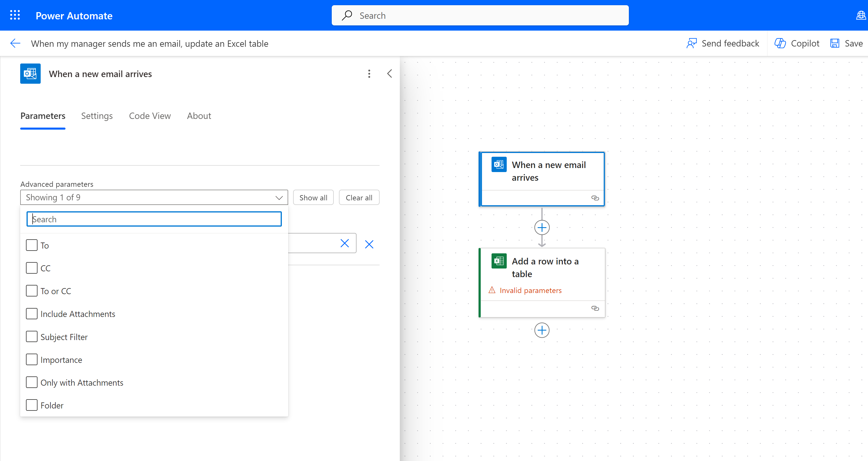Click the Copilot icon in header
Viewport: 868px width, 461px height.
point(780,44)
